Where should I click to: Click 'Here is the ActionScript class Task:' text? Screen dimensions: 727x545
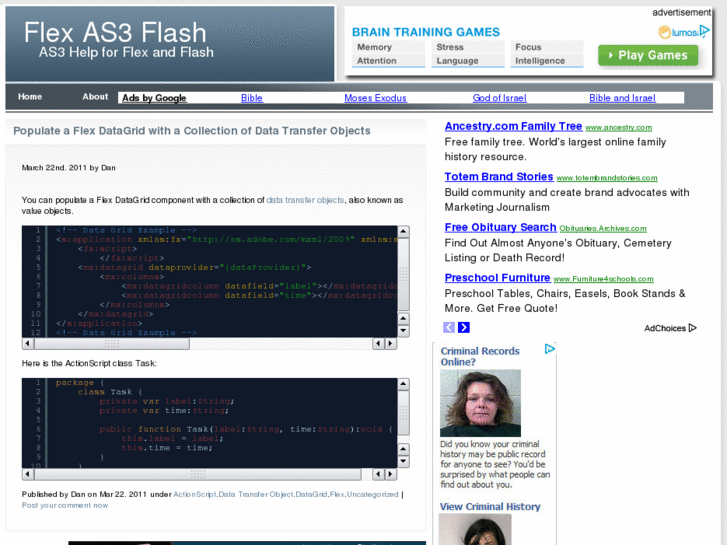pos(89,363)
